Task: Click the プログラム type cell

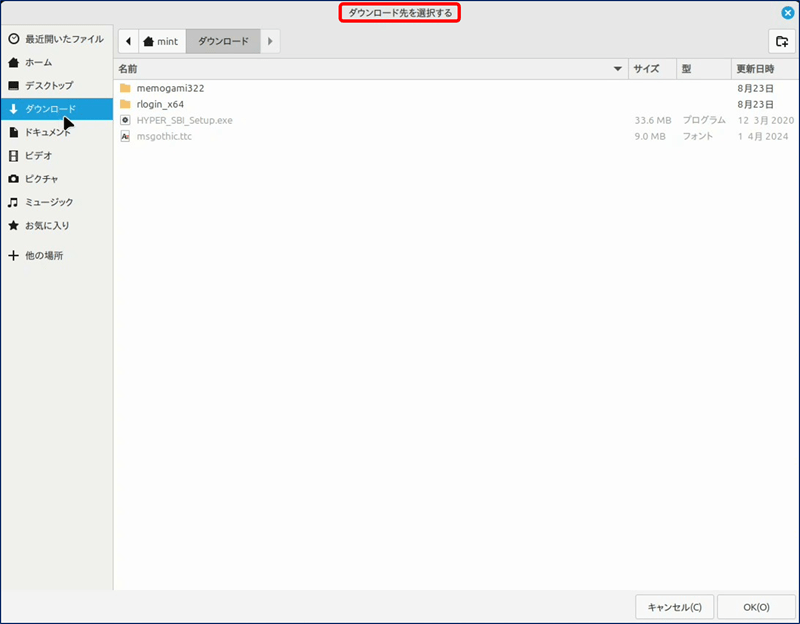Action: point(704,120)
